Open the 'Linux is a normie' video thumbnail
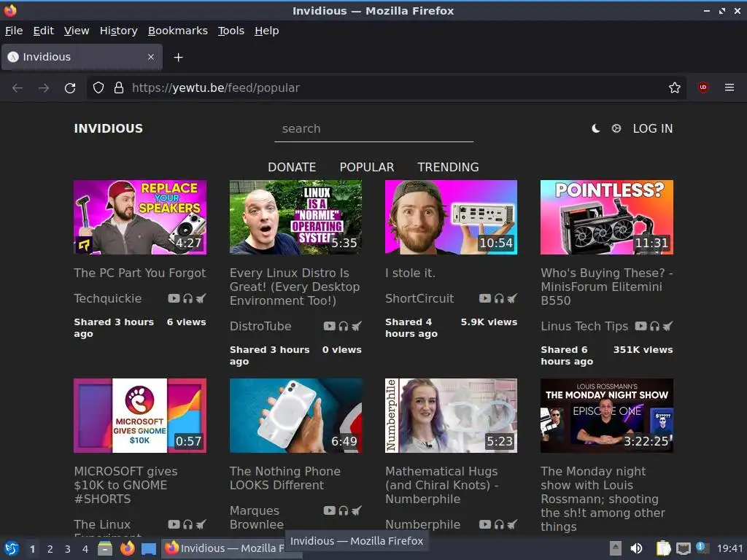Viewport: 747px width, 560px height. click(x=296, y=217)
